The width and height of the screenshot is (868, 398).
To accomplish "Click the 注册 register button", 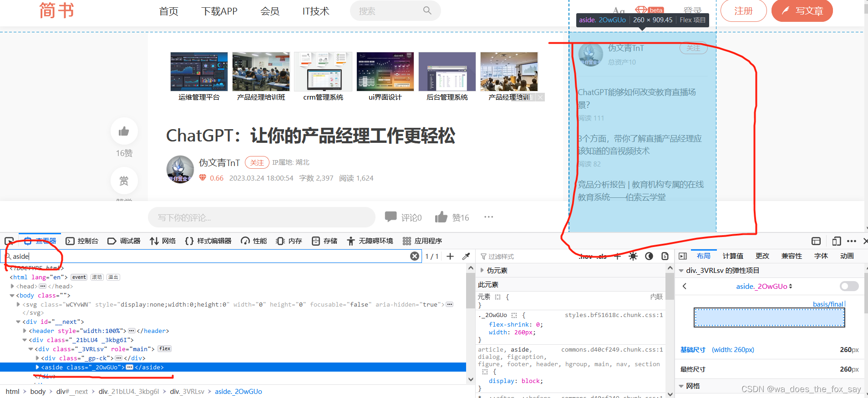I will click(x=743, y=10).
